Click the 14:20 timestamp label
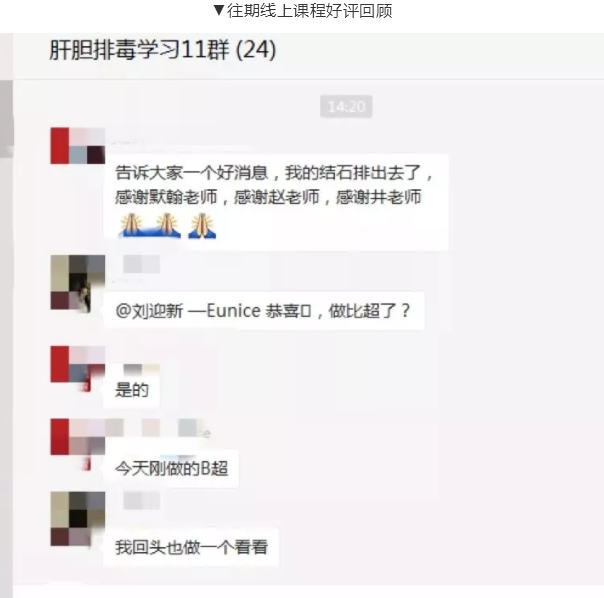604x598 pixels. pyautogui.click(x=346, y=106)
